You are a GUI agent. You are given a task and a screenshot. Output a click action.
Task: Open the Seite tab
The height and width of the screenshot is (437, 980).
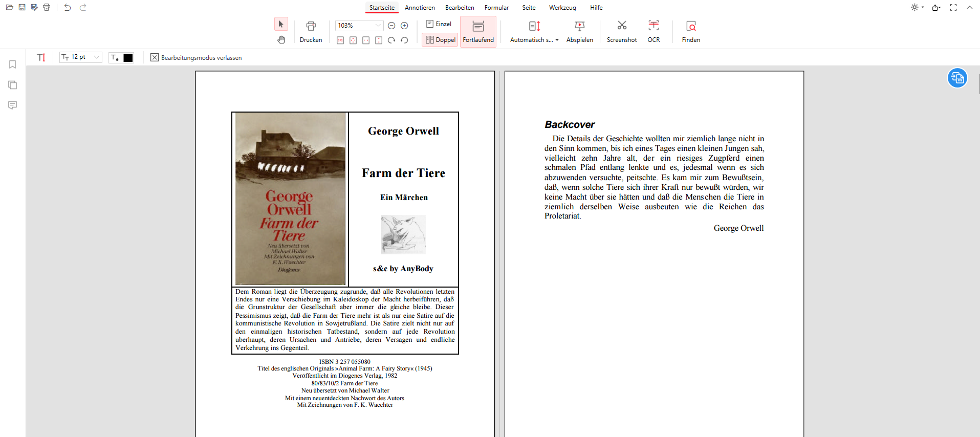click(529, 8)
